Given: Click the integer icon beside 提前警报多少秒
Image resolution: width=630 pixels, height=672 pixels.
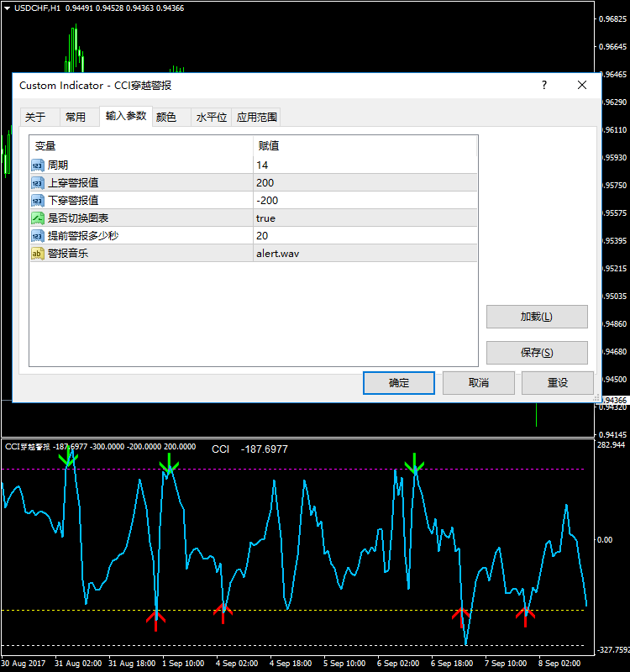Looking at the screenshot, I should [x=37, y=236].
